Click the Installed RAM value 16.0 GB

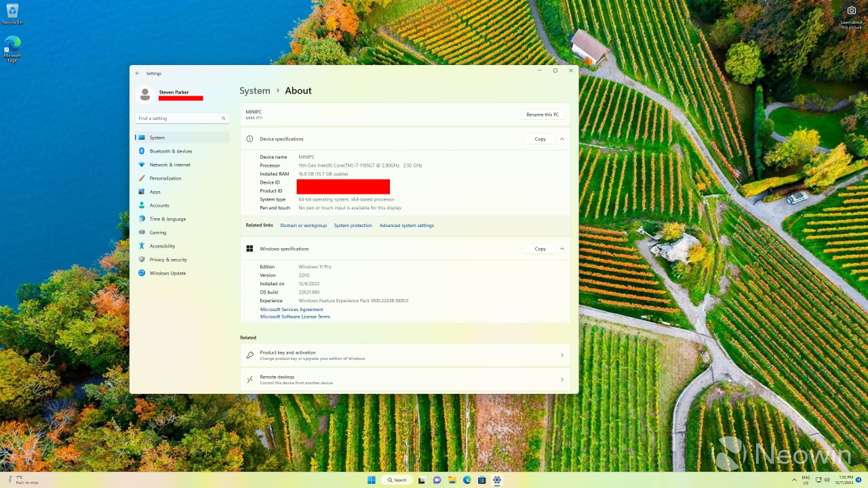pos(323,174)
